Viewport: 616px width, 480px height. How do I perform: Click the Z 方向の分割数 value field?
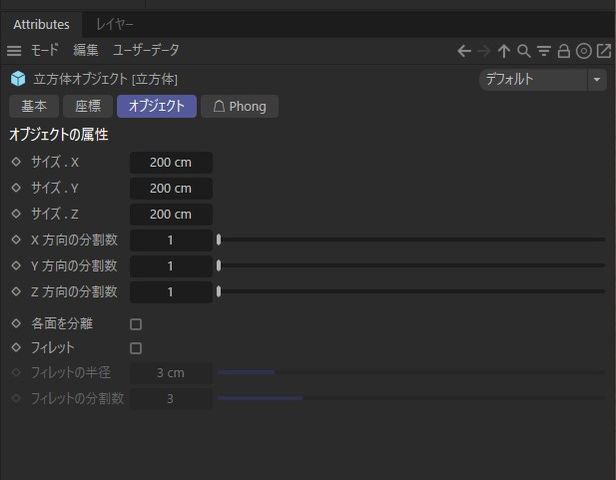(171, 292)
